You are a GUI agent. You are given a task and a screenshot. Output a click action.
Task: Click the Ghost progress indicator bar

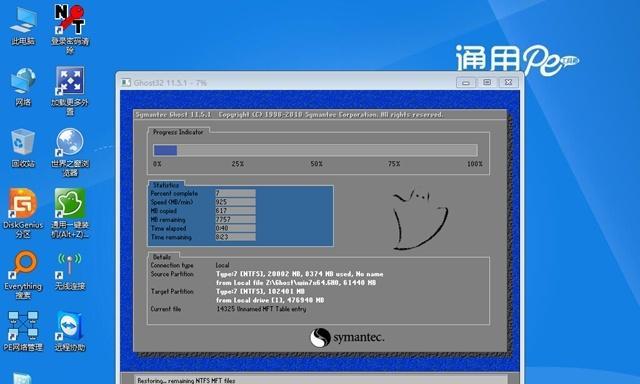pyautogui.click(x=315, y=150)
